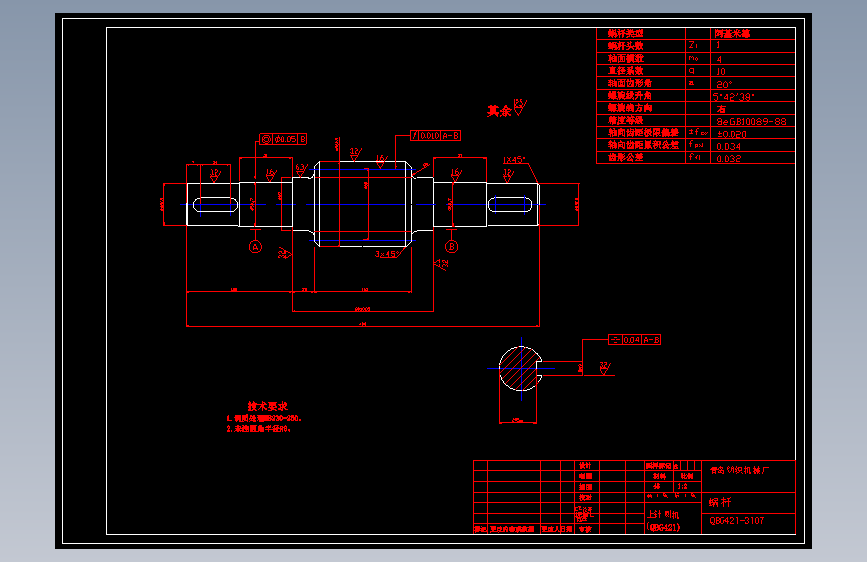Select the 0.04 A-B symmetry tolerance frame
The image size is (867, 562).
click(634, 340)
